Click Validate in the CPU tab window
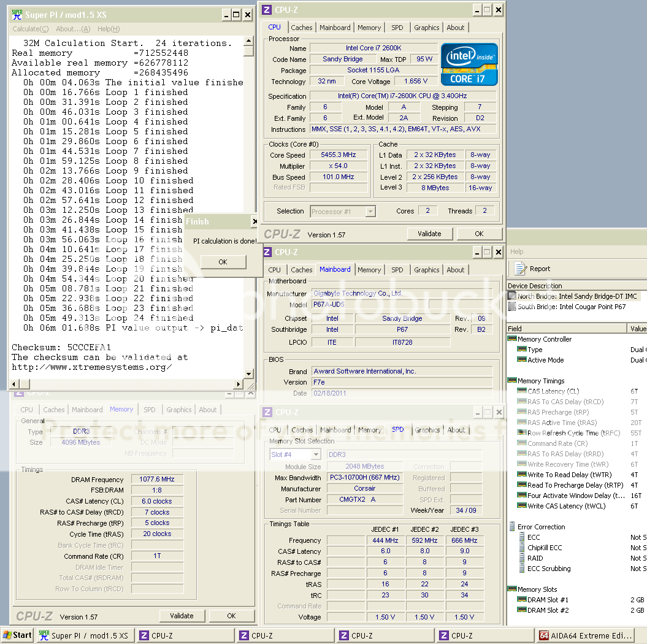Viewport: 647px width, 644px height. click(429, 234)
